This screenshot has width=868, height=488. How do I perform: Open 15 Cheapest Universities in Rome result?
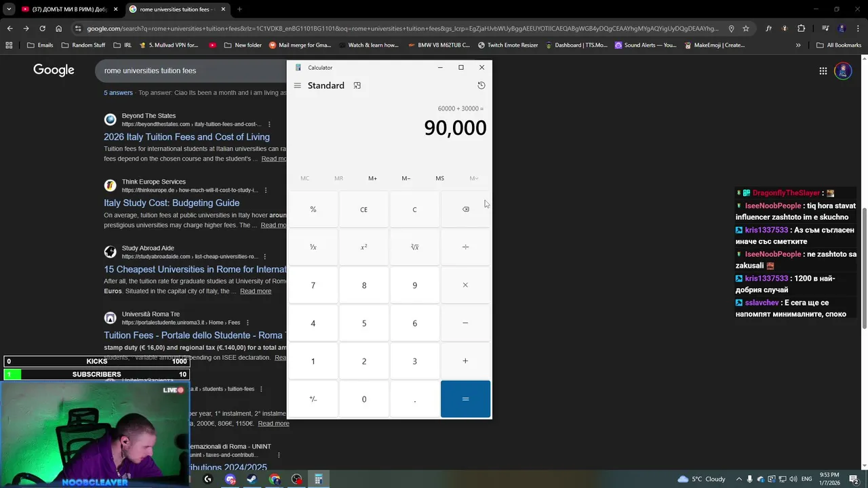pyautogui.click(x=195, y=269)
